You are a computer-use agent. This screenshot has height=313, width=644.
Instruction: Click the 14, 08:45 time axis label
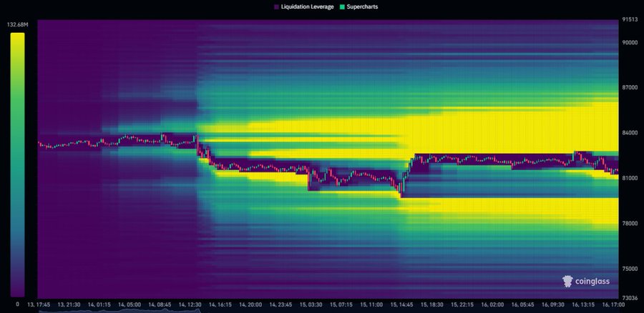160,305
